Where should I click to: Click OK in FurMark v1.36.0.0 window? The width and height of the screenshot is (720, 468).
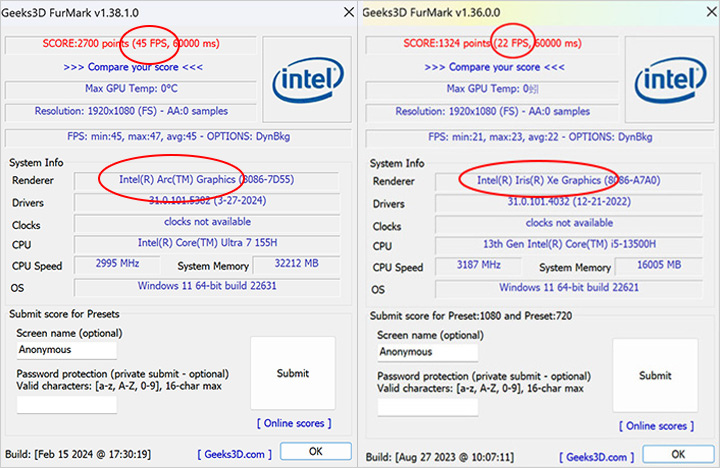point(678,454)
